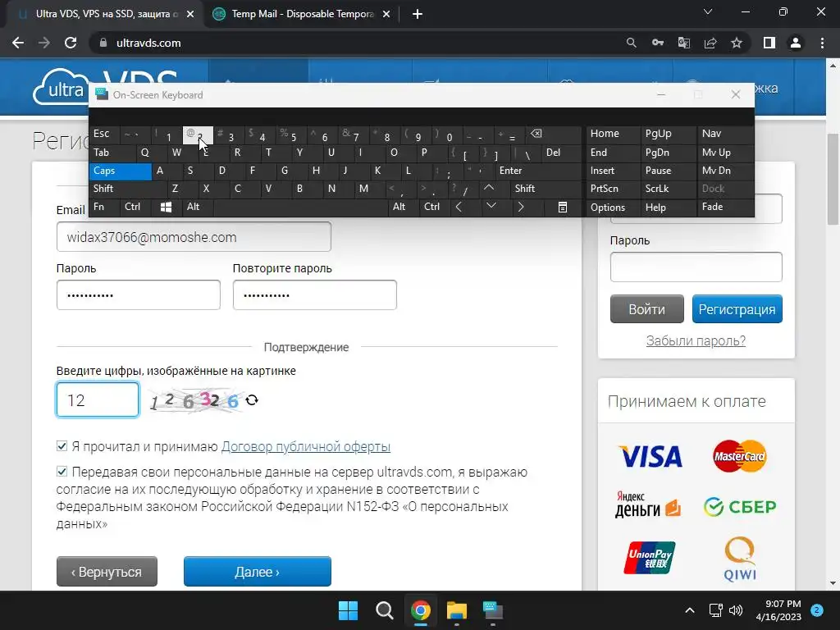Open Договор публичной оферты link

[x=305, y=446]
